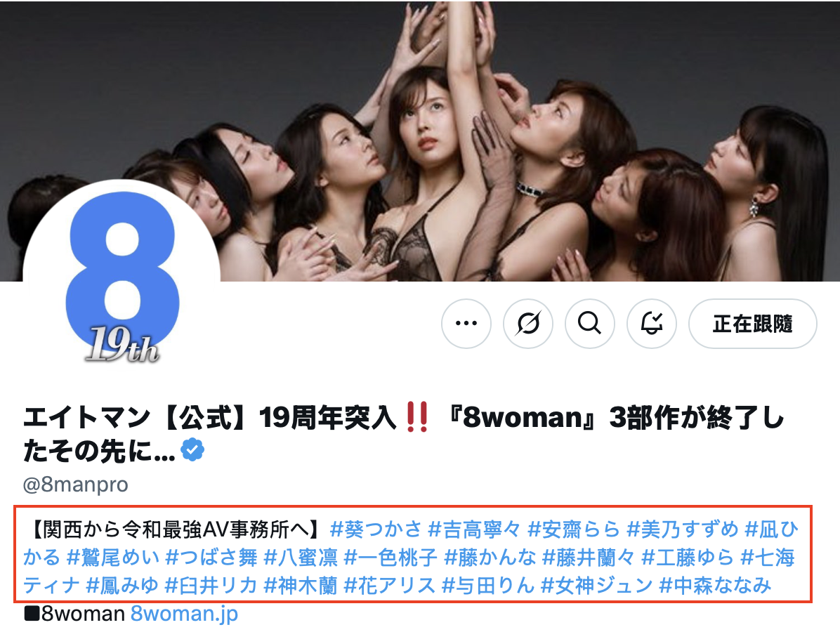Open the blue 8 19th profile avatar

(x=122, y=279)
